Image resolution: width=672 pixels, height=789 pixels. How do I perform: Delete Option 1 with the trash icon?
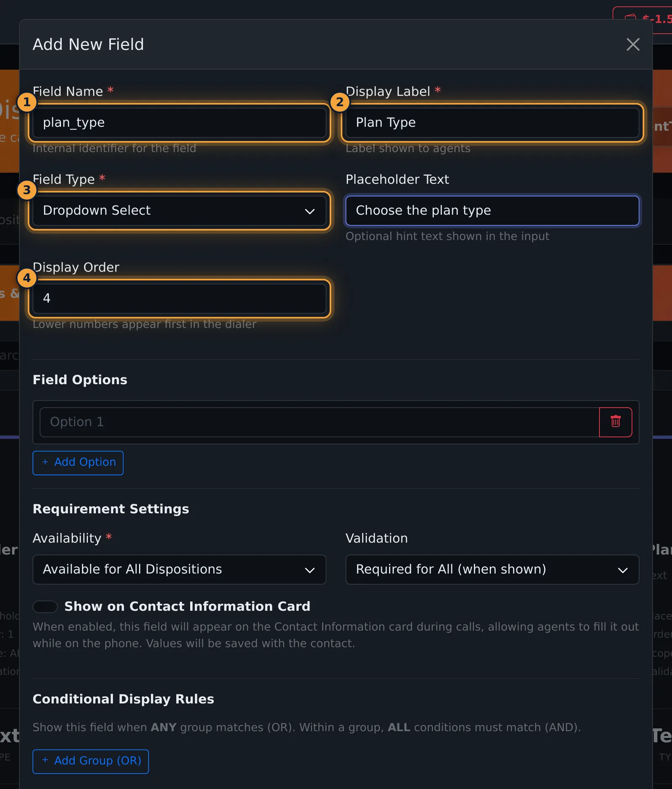(615, 422)
